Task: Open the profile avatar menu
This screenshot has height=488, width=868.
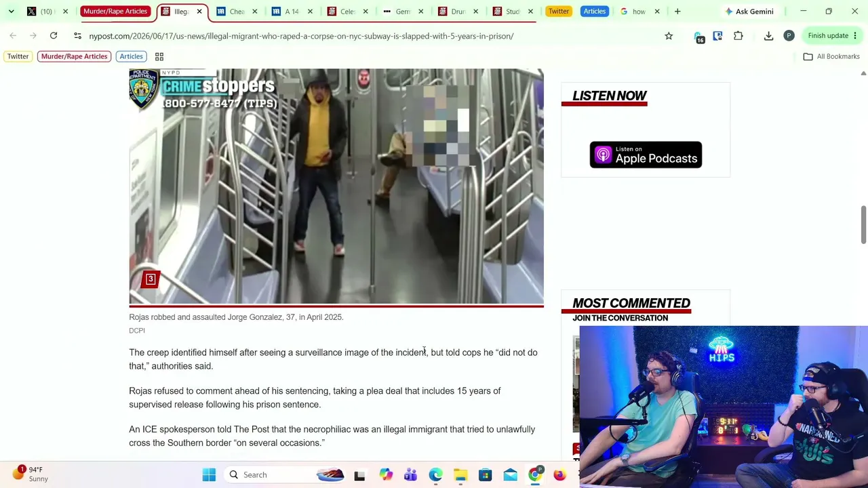Action: [x=789, y=36]
